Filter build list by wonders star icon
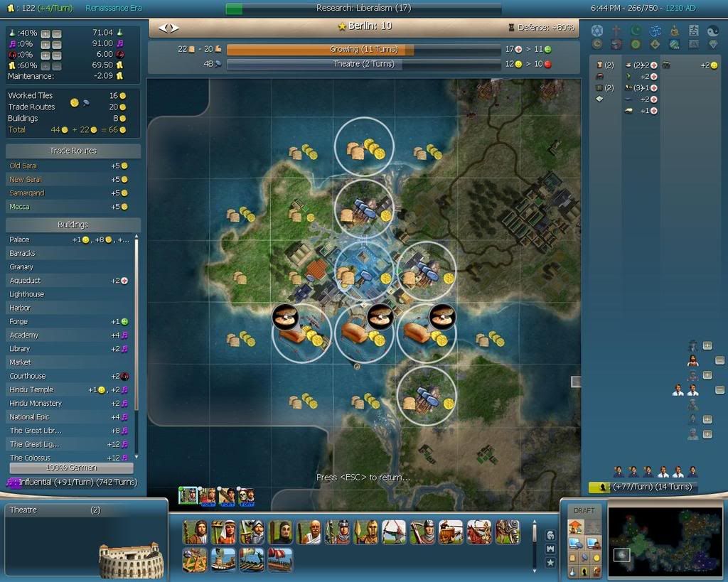This screenshot has width=728, height=582. (x=551, y=563)
